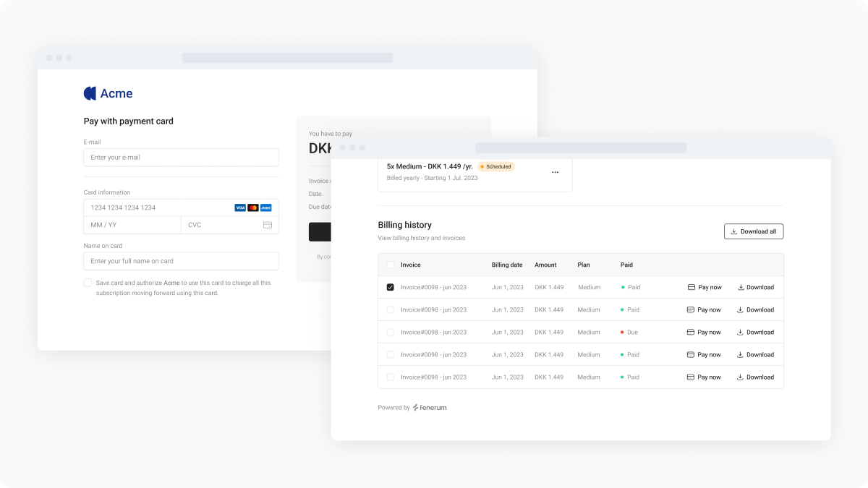Select the second invoice row checkbox
This screenshot has height=488, width=868.
pos(391,310)
